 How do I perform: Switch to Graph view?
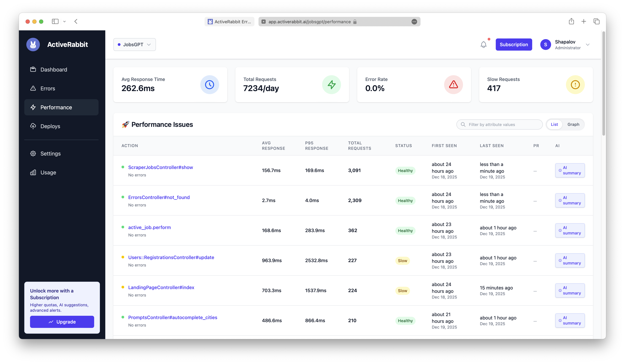[x=573, y=124]
